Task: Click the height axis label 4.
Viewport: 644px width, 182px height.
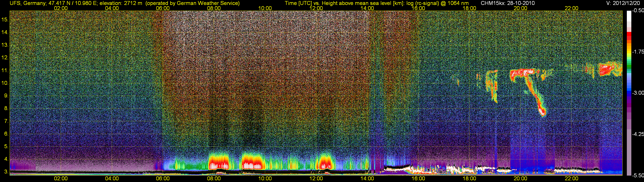Action: pos(6,159)
